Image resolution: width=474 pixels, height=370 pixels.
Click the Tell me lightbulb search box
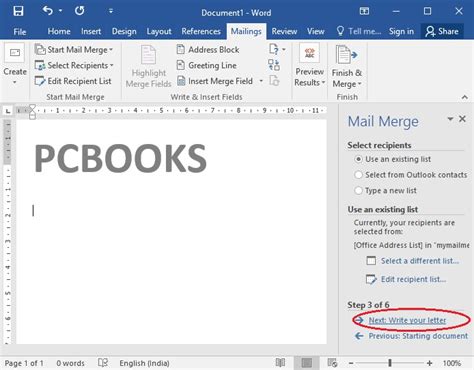358,31
